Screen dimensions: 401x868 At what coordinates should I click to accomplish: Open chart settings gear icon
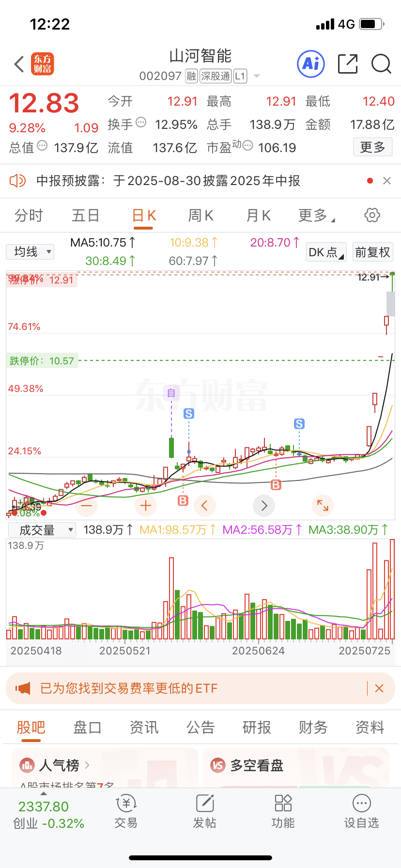pos(372,215)
